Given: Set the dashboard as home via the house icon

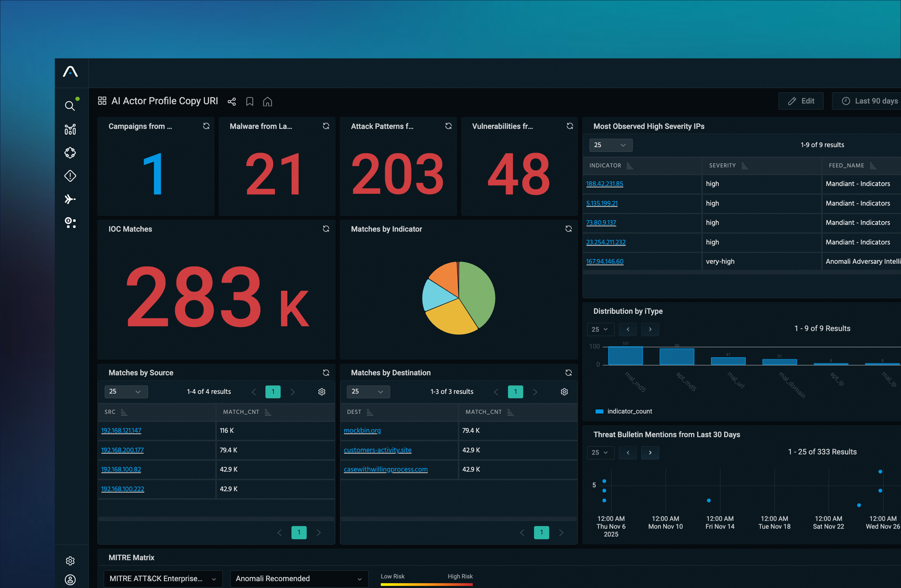Looking at the screenshot, I should [x=267, y=102].
